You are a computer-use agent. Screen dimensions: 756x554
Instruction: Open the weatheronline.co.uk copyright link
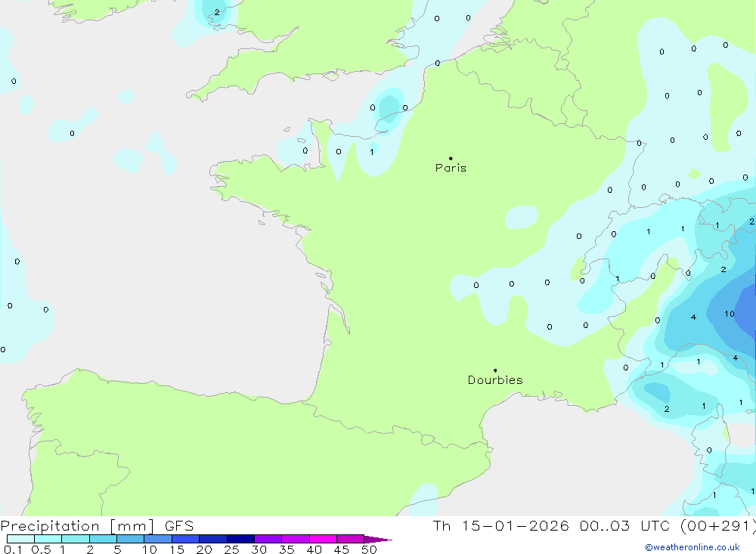coord(692,547)
